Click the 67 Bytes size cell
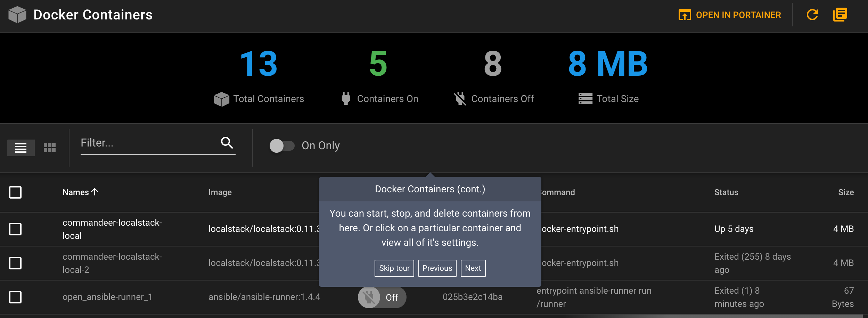 pyautogui.click(x=843, y=297)
